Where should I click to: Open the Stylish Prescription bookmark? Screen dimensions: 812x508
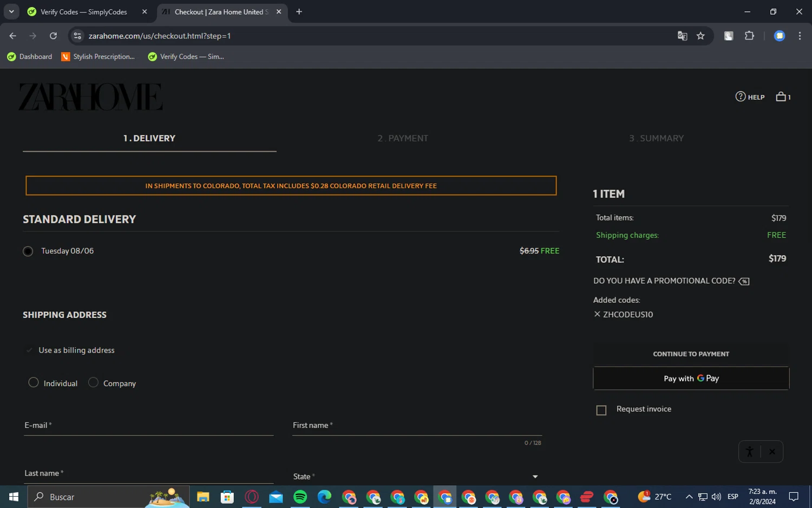(x=98, y=57)
